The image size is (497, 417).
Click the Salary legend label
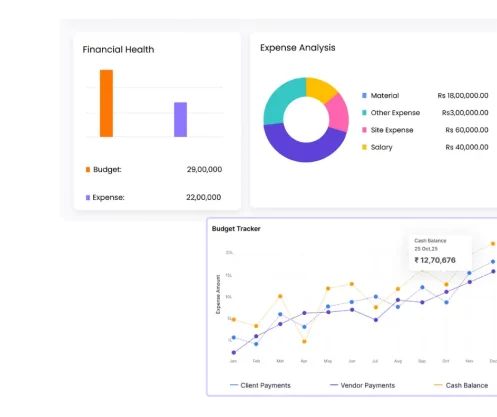coord(381,147)
